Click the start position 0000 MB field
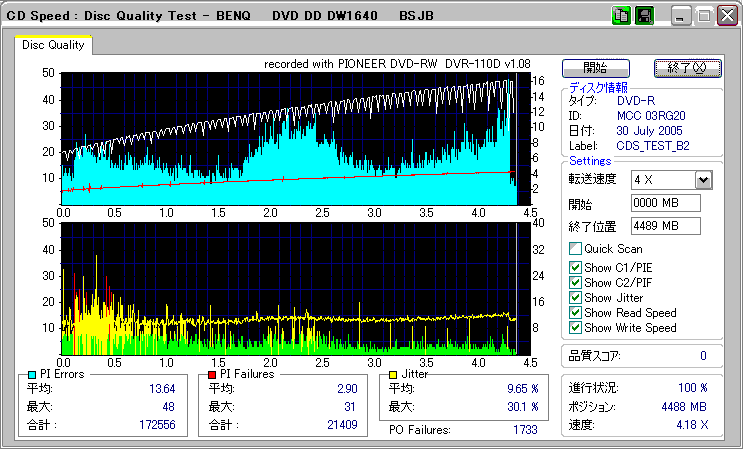The height and width of the screenshot is (449, 743). (x=665, y=203)
